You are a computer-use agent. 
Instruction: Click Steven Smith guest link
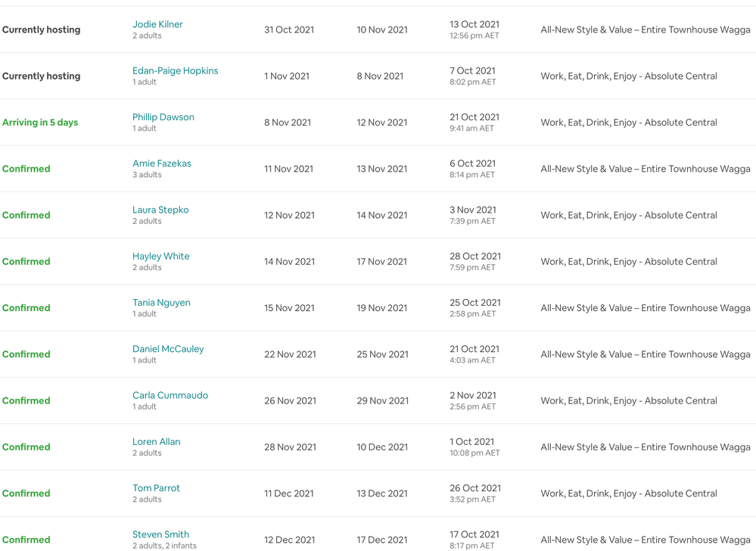tap(160, 534)
